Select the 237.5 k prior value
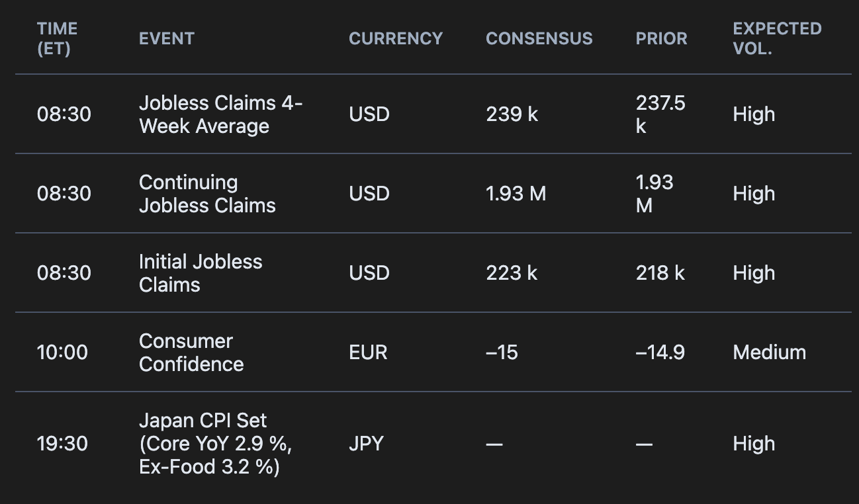The height and width of the screenshot is (504, 859). coord(660,114)
